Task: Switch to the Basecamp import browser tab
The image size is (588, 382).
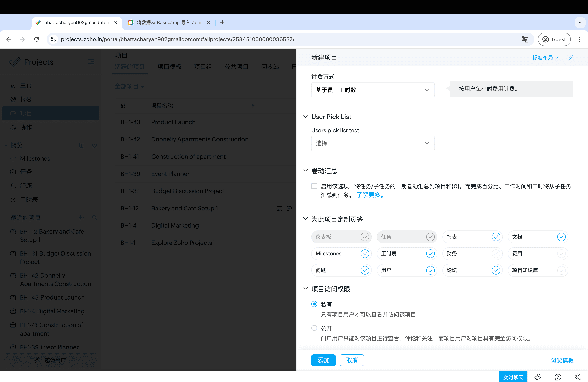Action: [169, 23]
